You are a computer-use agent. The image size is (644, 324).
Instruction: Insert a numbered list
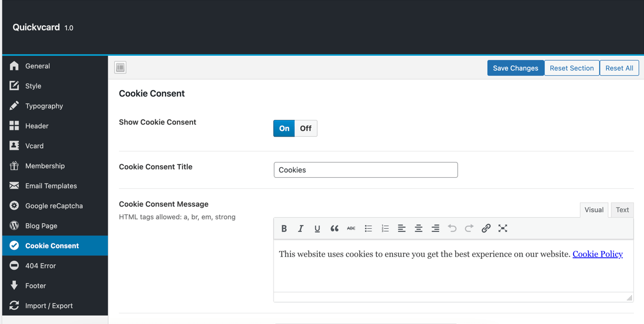[385, 228]
